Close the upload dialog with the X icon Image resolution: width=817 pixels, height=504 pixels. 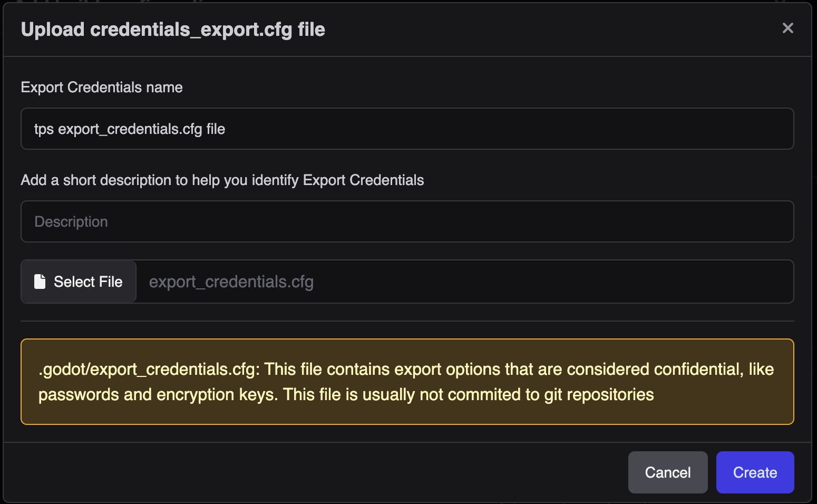[x=787, y=28]
